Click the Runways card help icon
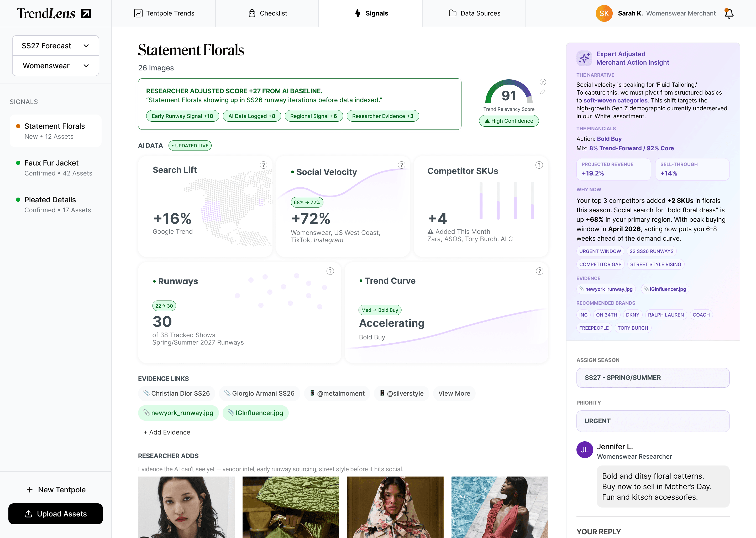The image size is (756, 538). point(330,271)
